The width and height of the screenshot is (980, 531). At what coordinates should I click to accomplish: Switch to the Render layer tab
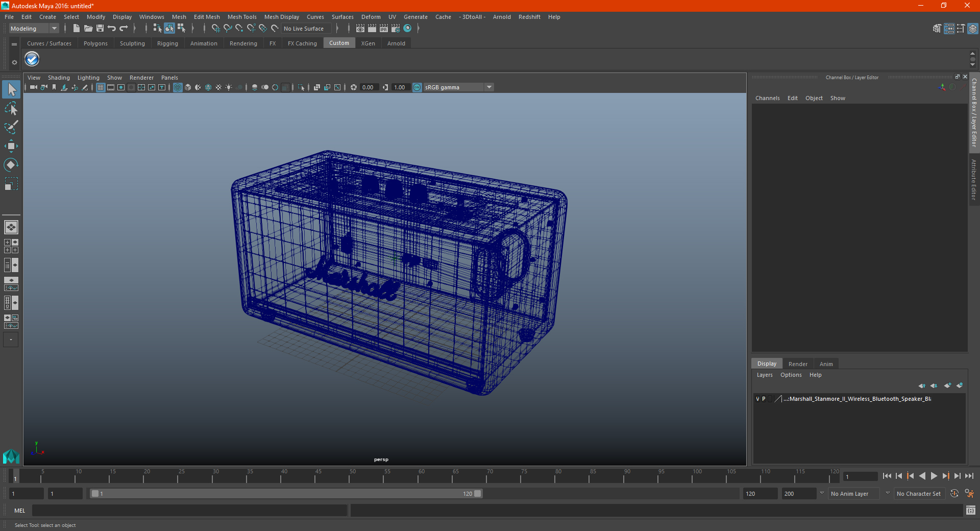[798, 364]
